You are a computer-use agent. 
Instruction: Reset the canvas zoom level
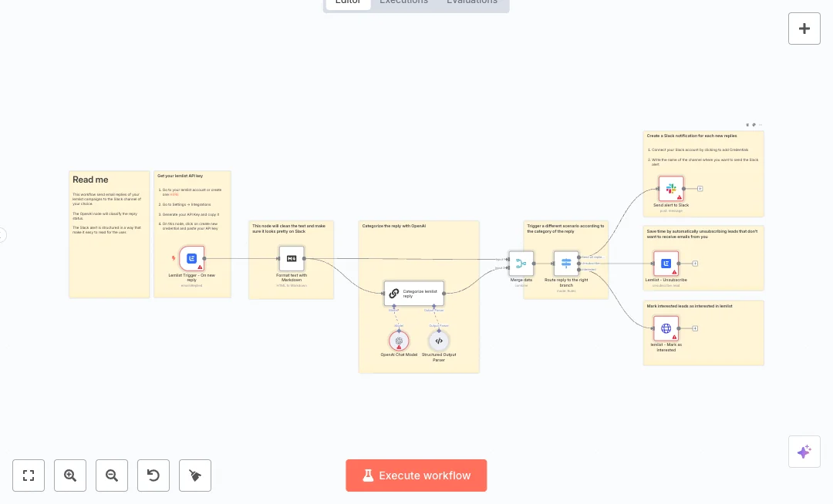click(153, 475)
